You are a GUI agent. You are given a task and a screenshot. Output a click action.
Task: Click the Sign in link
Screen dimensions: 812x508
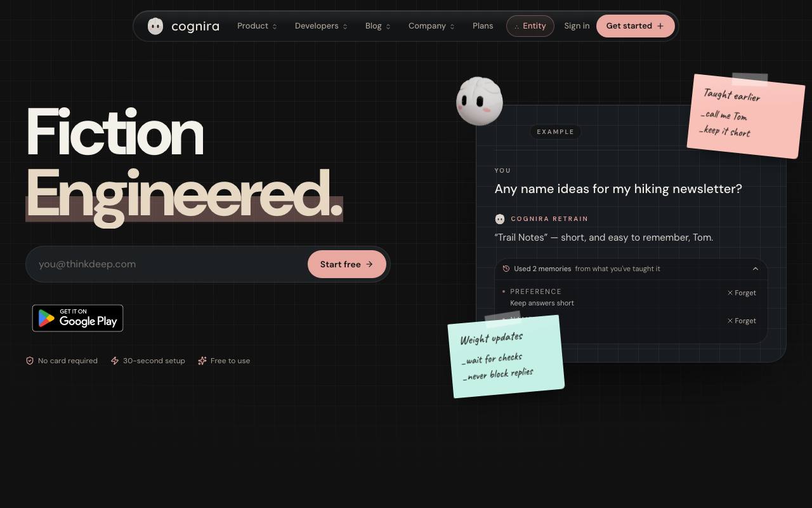(x=577, y=26)
